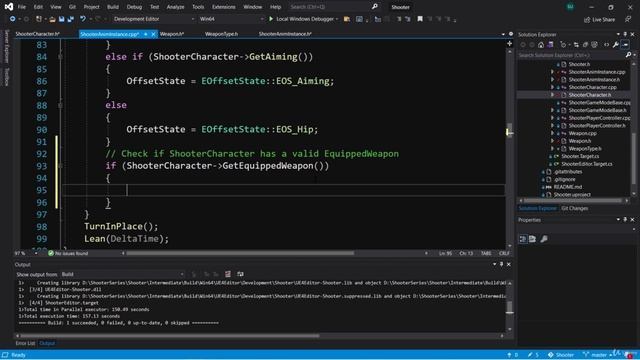Viewport: 640px width, 360px height.
Task: Select .gitignore in Solution Explorer
Action: tap(565, 179)
